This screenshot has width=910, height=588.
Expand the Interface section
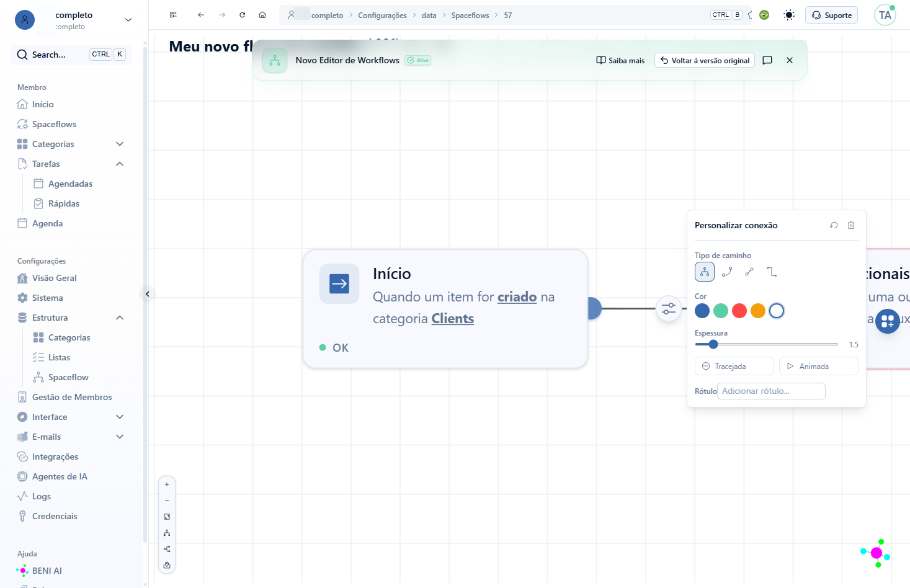[120, 417]
